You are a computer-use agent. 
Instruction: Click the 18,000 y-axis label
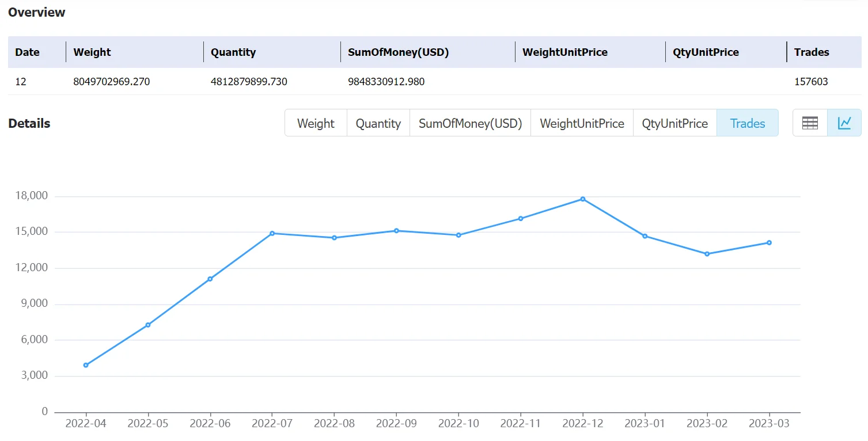(x=32, y=196)
